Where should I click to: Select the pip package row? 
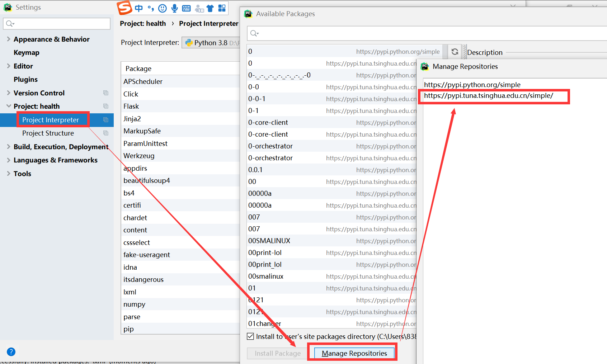point(180,329)
